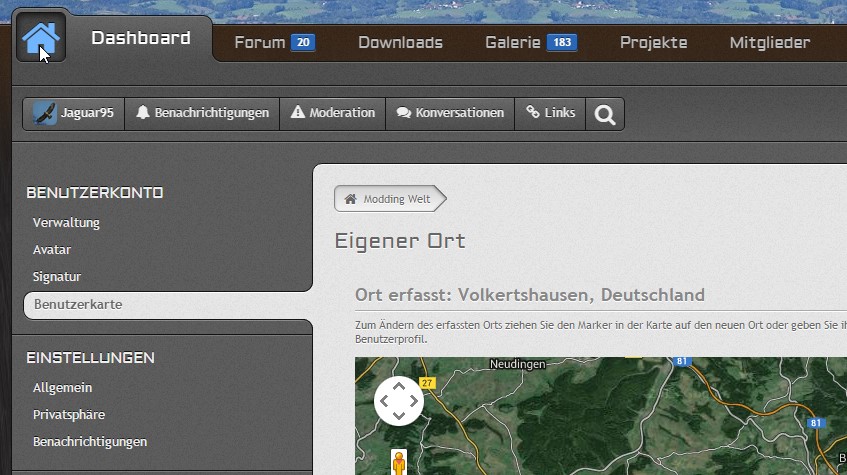Open Verwaltung in the Benutzerkonto sidebar

pyautogui.click(x=66, y=222)
